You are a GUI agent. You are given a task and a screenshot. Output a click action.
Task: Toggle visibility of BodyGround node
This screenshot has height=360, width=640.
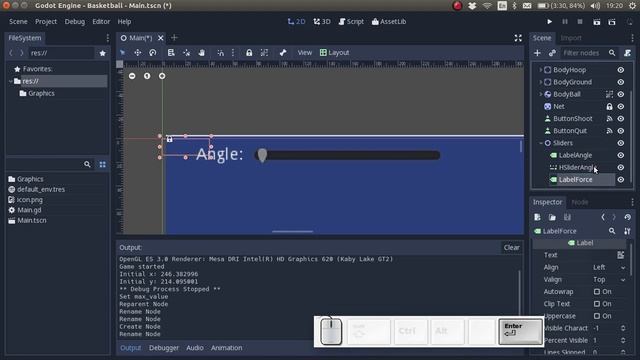[x=621, y=82]
